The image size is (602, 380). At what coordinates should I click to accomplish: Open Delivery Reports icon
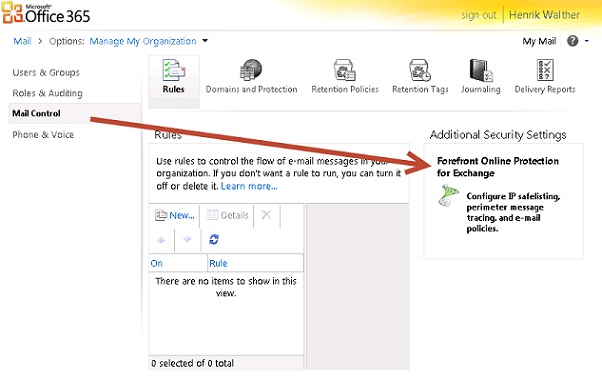(x=545, y=69)
